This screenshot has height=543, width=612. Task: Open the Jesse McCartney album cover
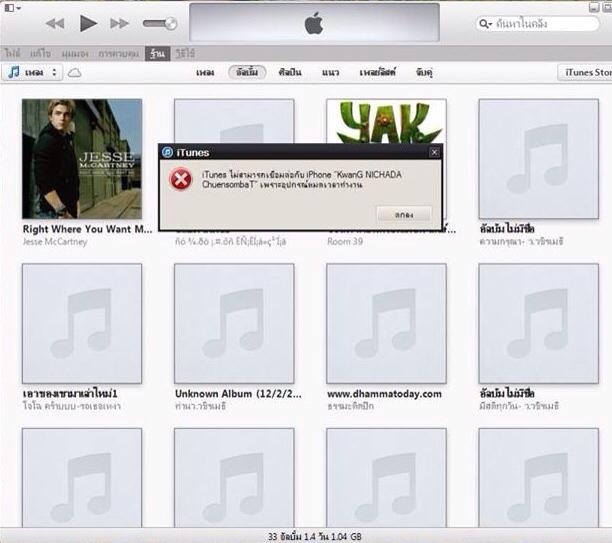tap(82, 159)
